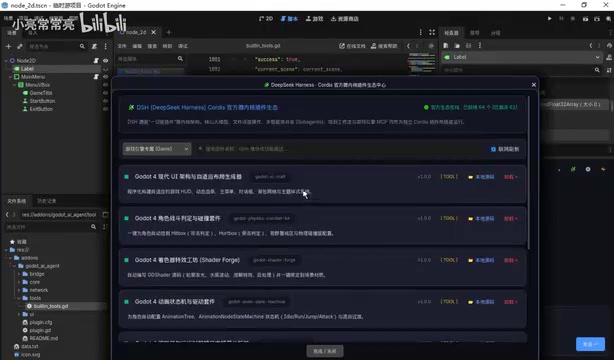This screenshot has width=614, height=360.
Task: Stop the running project
Action: tap(573, 18)
